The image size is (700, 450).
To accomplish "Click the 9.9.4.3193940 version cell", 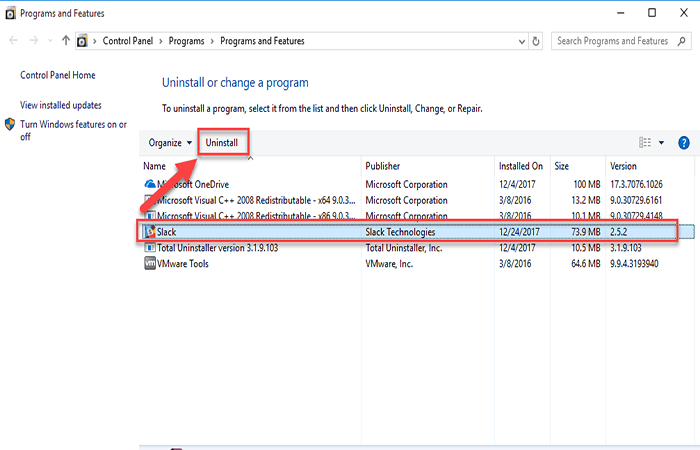I will tap(634, 264).
